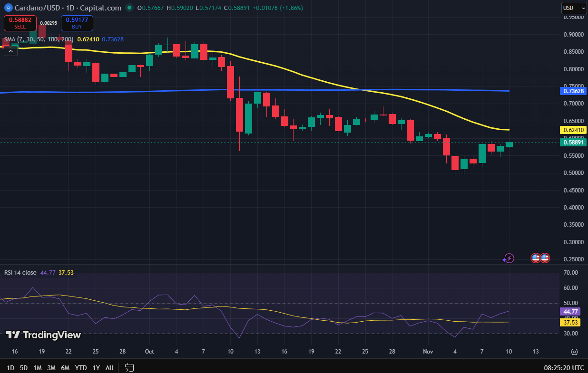Click the SELL 0.58882 button
Viewport: 588px width, 373px height.
[x=20, y=23]
